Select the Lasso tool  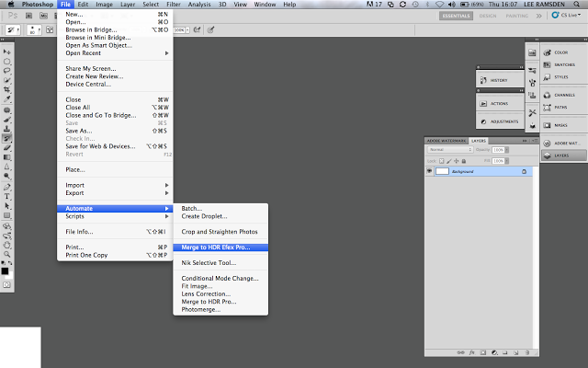(6, 71)
